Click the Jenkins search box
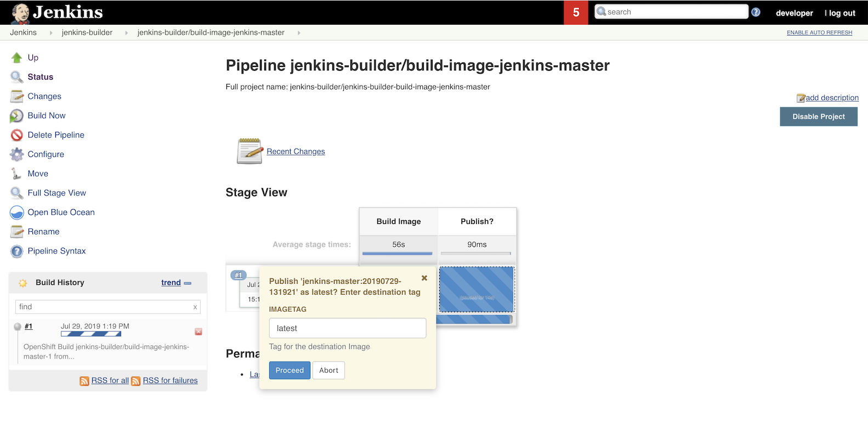 tap(672, 12)
